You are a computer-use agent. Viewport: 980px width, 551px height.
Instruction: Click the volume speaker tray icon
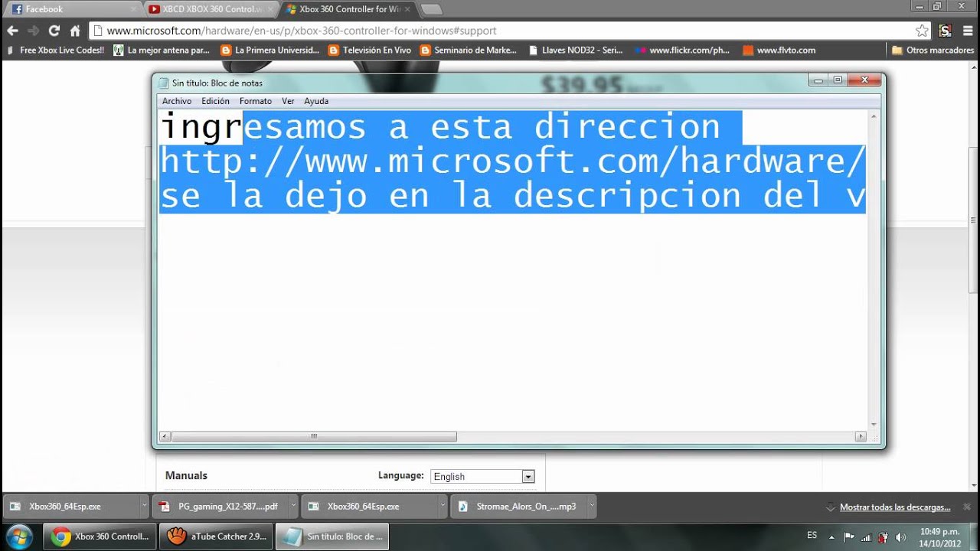[901, 536]
